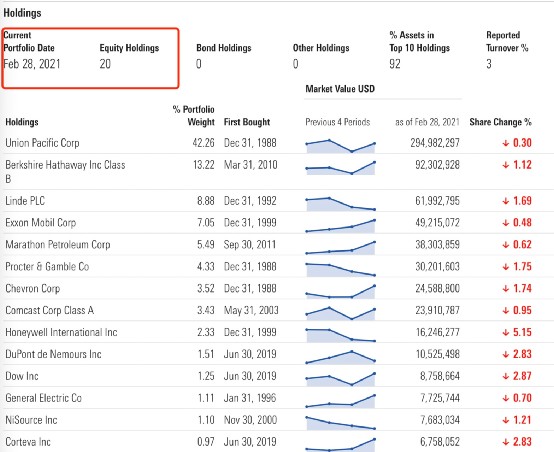554x452 pixels.
Task: Click General Electric's previous periods sparkline
Action: coord(341,401)
